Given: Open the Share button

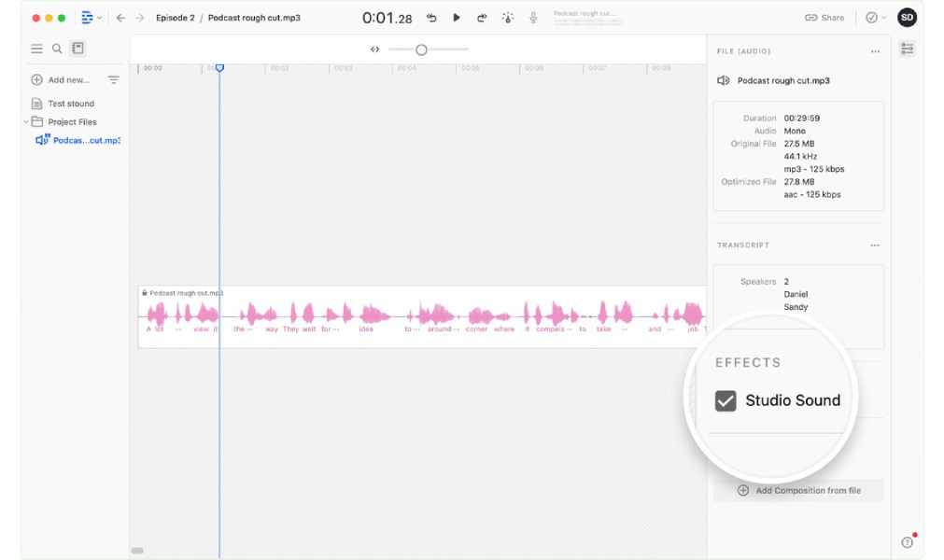Looking at the screenshot, I should click(824, 18).
